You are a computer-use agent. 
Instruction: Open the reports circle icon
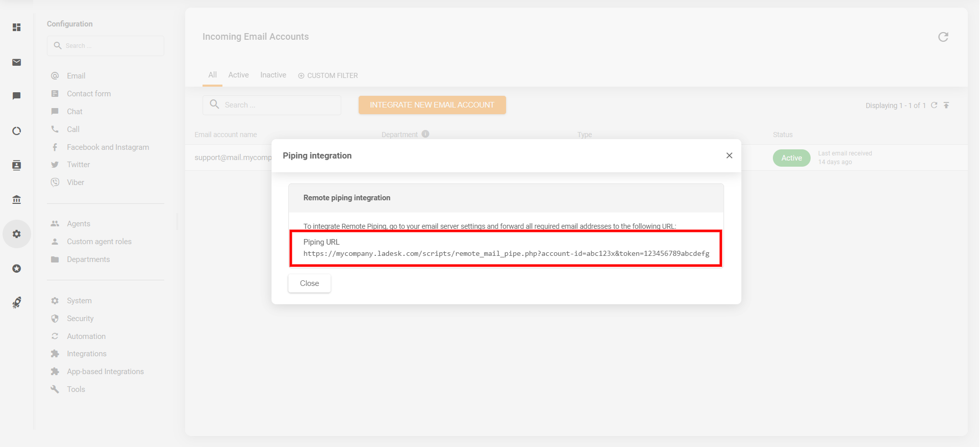point(17,131)
